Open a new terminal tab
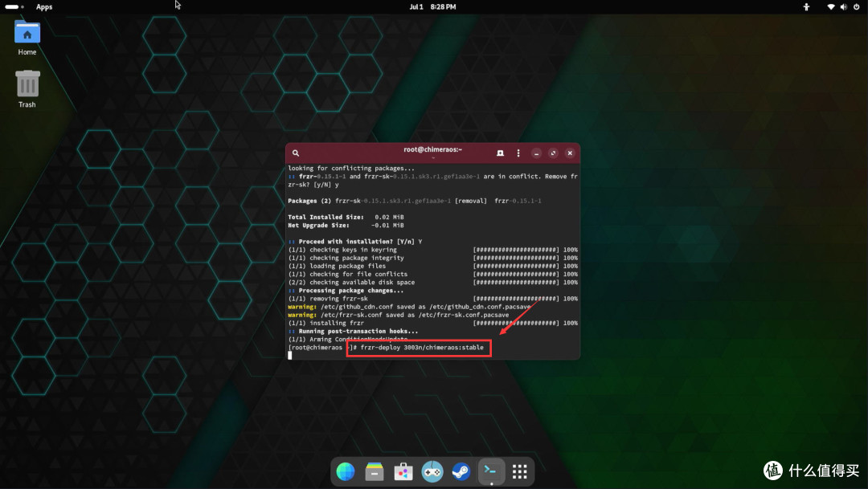This screenshot has width=868, height=489. click(500, 153)
